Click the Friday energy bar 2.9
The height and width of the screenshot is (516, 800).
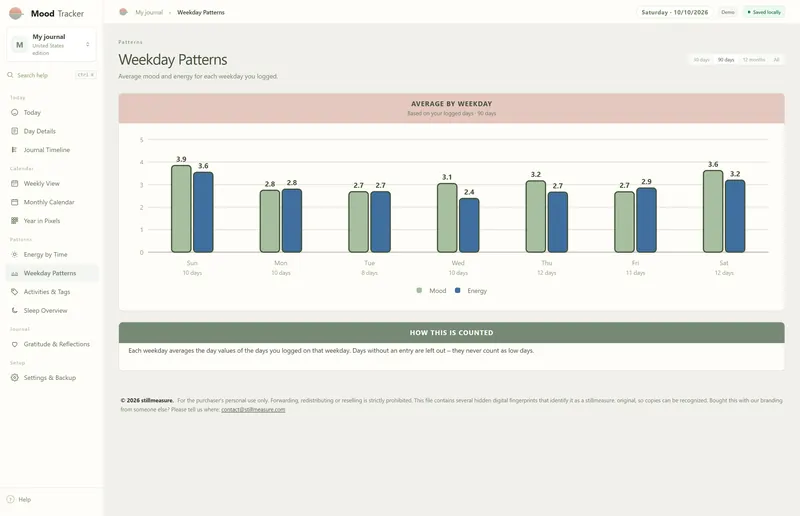[x=646, y=220]
